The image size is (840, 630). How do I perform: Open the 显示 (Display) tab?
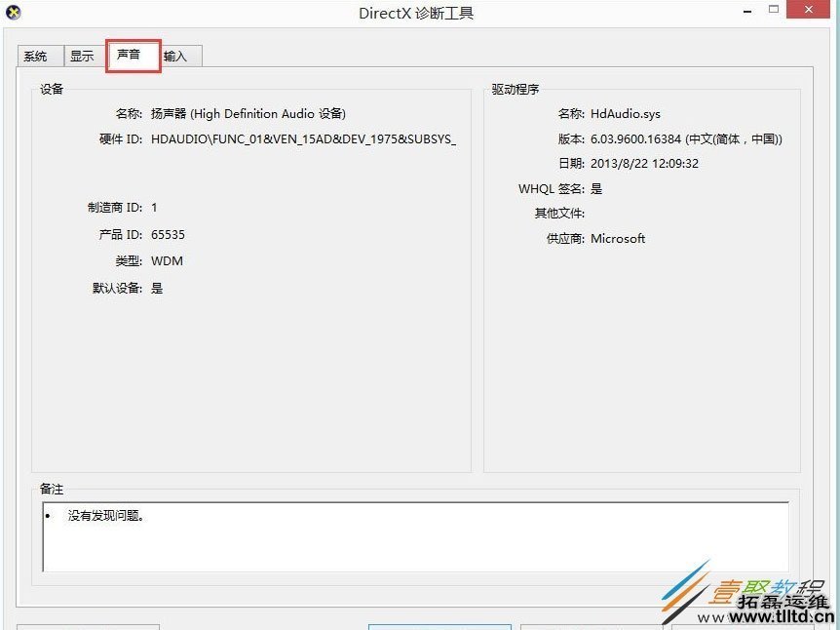(82, 56)
